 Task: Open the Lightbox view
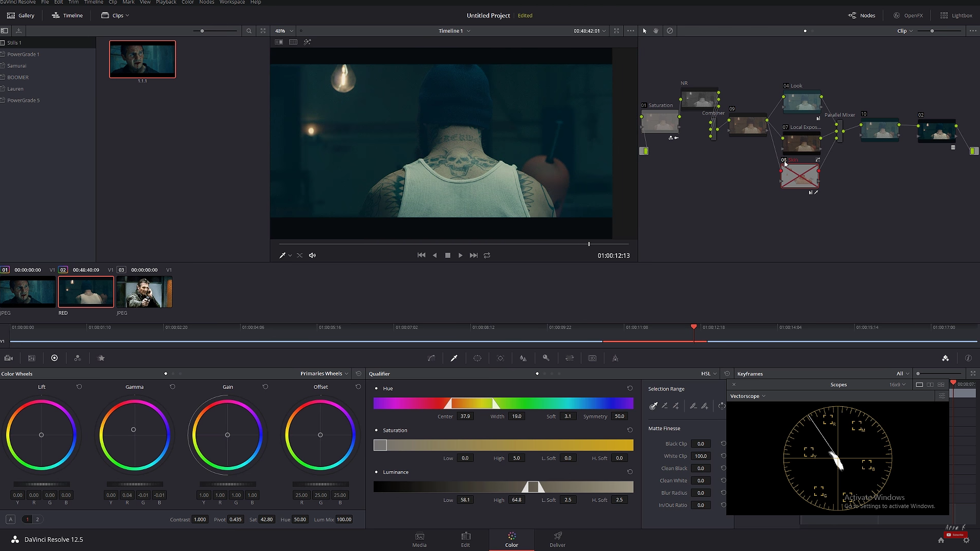click(956, 15)
